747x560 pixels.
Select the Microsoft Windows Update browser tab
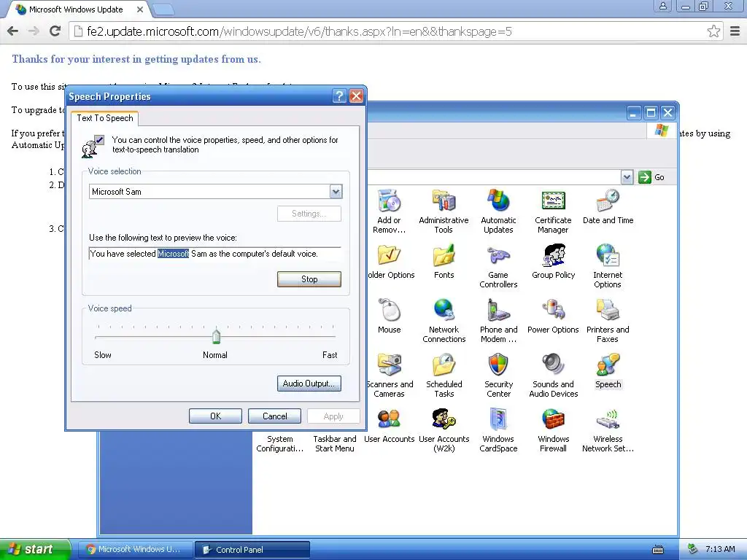pos(76,9)
